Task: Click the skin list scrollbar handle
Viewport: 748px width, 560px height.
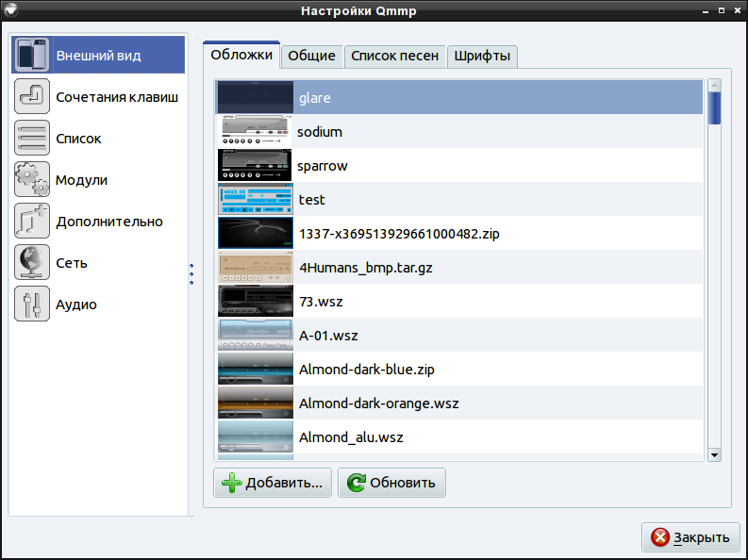Action: (714, 108)
